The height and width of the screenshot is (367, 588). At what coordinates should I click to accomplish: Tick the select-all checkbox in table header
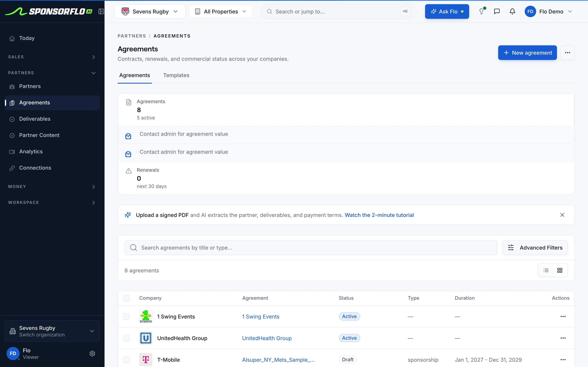coord(126,298)
